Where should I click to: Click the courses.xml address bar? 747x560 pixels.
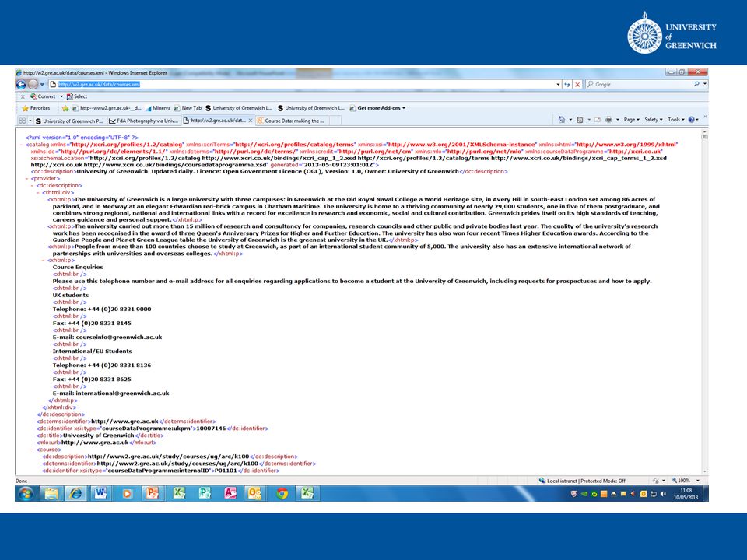[305, 84]
